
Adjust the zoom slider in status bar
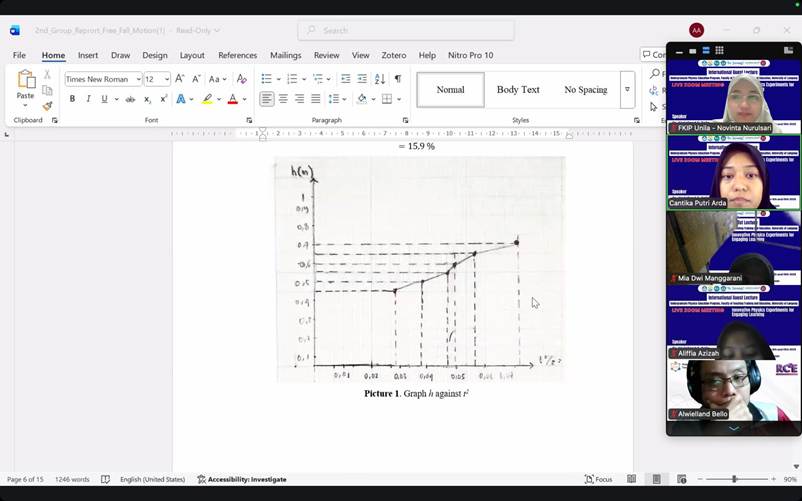pos(734,479)
